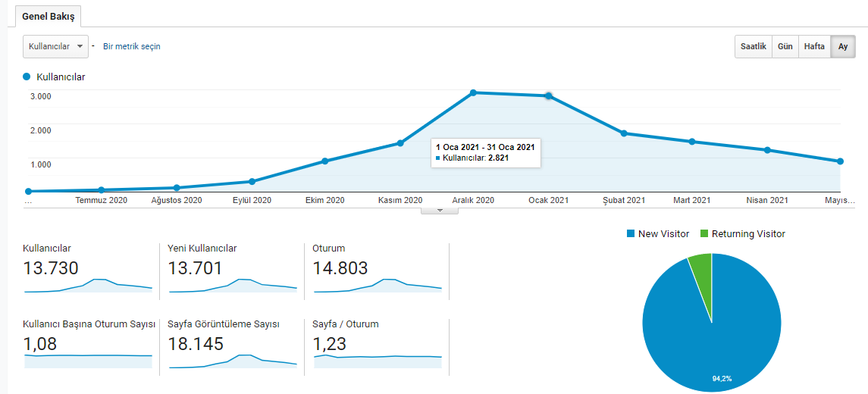This screenshot has height=394, width=868.
Task: Select the Ay time granularity
Action: 842,46
